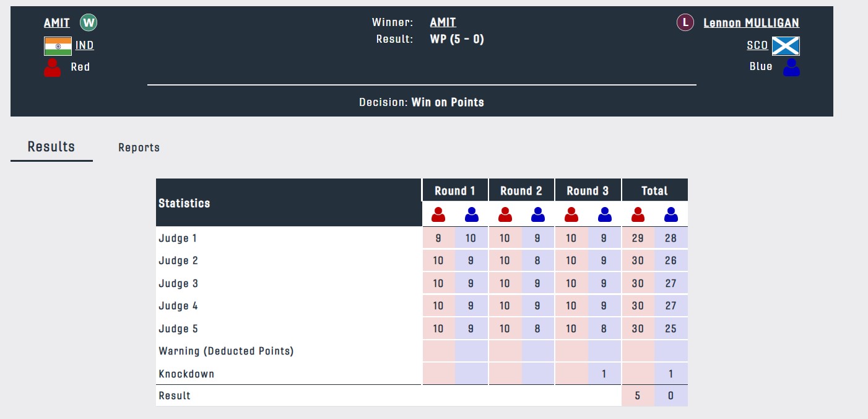This screenshot has width=868, height=419.
Task: Click the Round 3 blue Knockdown cell
Action: point(604,374)
